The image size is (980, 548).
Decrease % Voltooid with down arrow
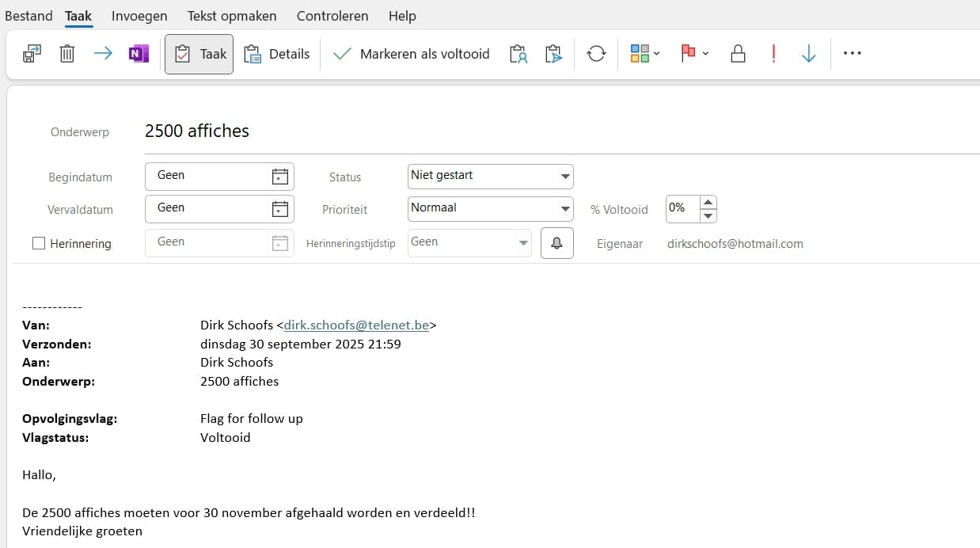[708, 215]
